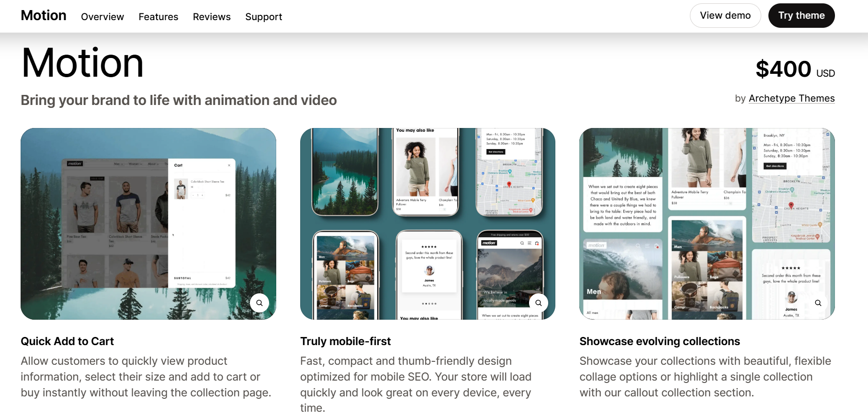Go to the Features section

158,17
